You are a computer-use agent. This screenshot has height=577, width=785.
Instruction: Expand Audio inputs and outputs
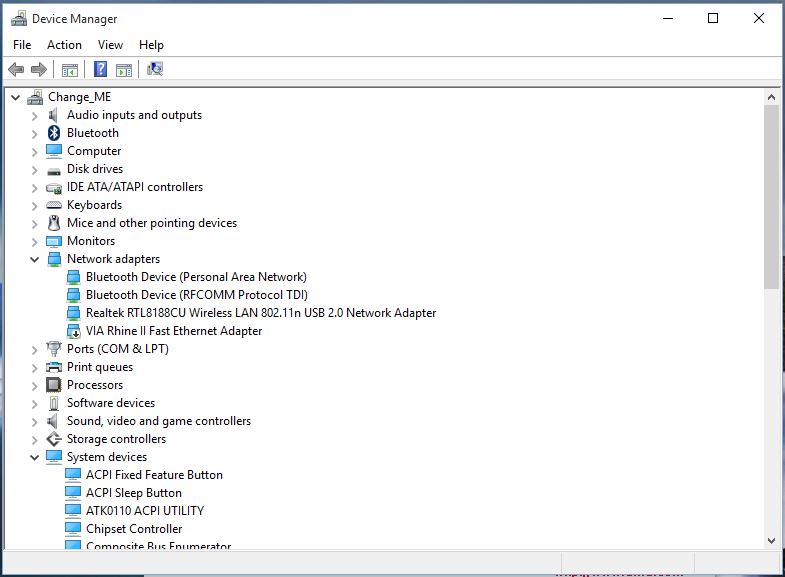coord(35,116)
